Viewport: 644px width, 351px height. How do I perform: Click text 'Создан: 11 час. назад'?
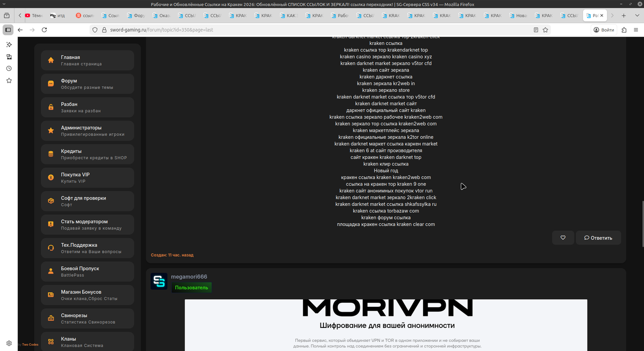click(x=172, y=255)
